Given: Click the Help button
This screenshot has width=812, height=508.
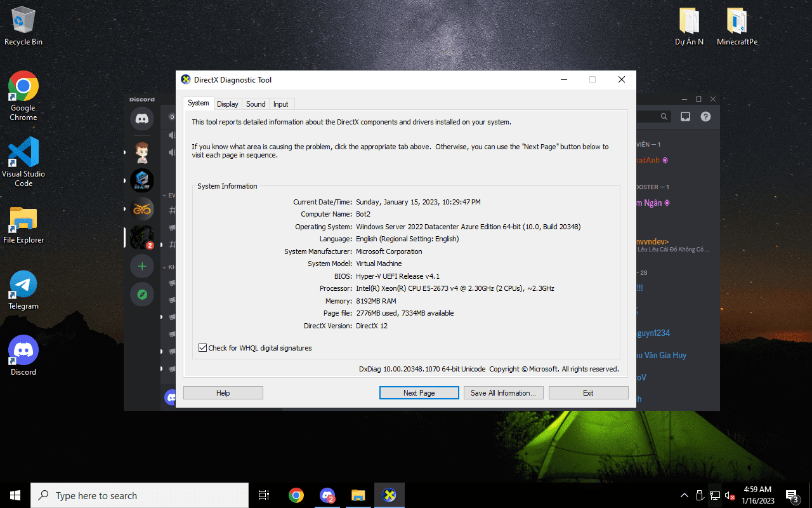Looking at the screenshot, I should pos(223,393).
